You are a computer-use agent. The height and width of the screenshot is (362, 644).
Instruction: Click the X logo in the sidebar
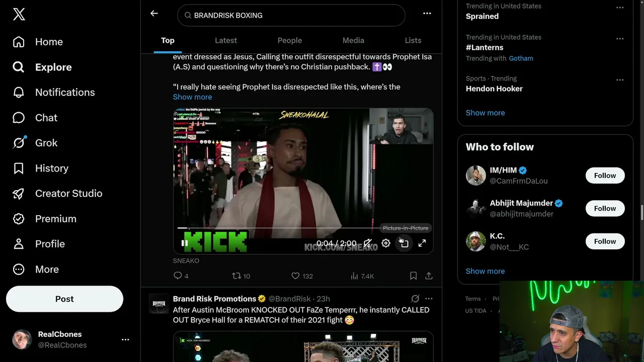click(x=19, y=15)
